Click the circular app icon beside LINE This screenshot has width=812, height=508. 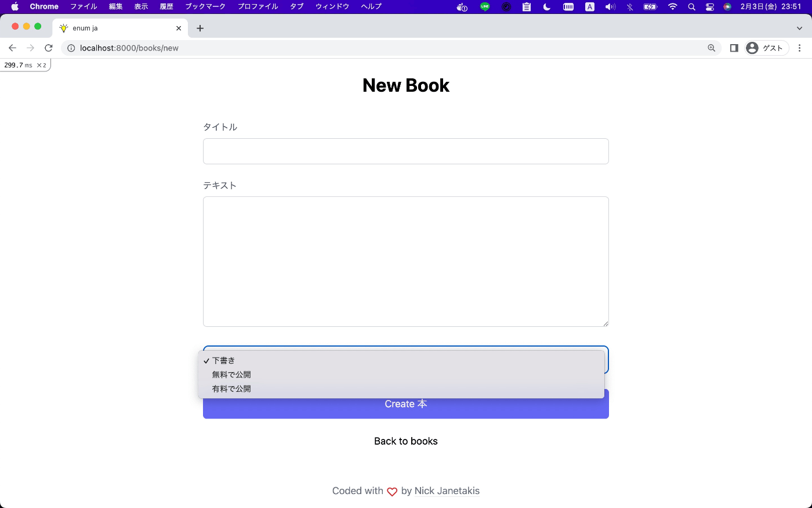pos(506,7)
